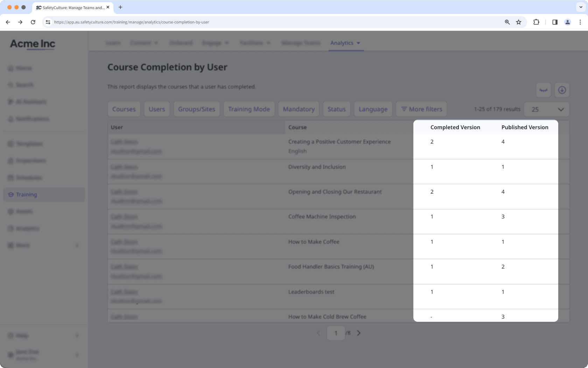Open Help at the bottom sidebar
Screen dimensions: 588x368
(x=22, y=335)
